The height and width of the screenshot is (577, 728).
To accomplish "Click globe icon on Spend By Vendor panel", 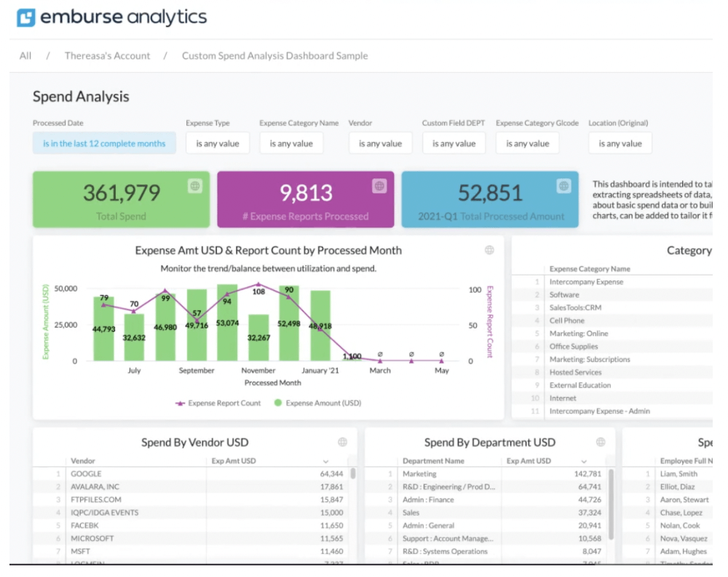I will click(342, 442).
